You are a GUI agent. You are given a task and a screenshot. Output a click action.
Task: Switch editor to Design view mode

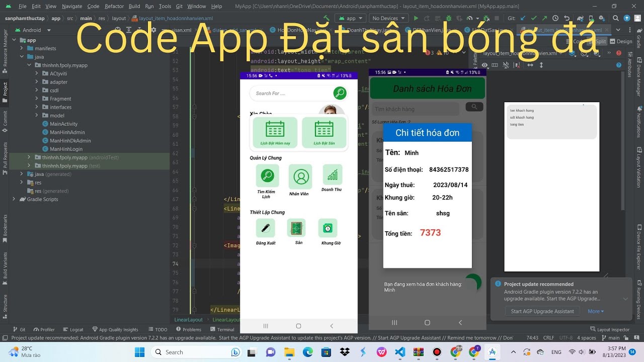pos(621,42)
